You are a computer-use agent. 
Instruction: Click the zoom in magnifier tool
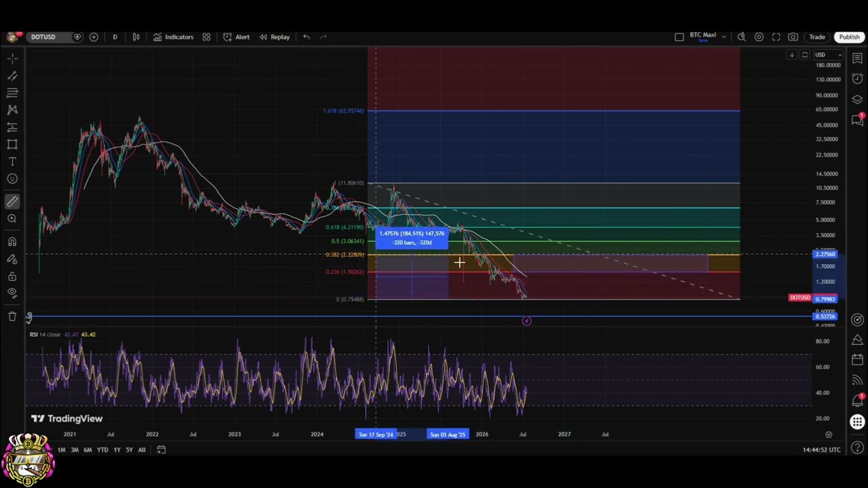click(x=12, y=219)
